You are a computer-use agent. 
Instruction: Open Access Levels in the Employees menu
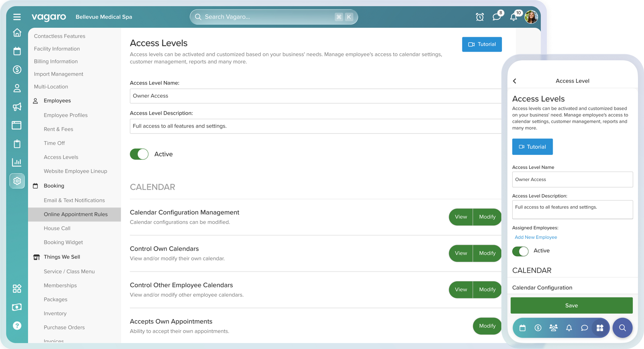click(x=61, y=157)
